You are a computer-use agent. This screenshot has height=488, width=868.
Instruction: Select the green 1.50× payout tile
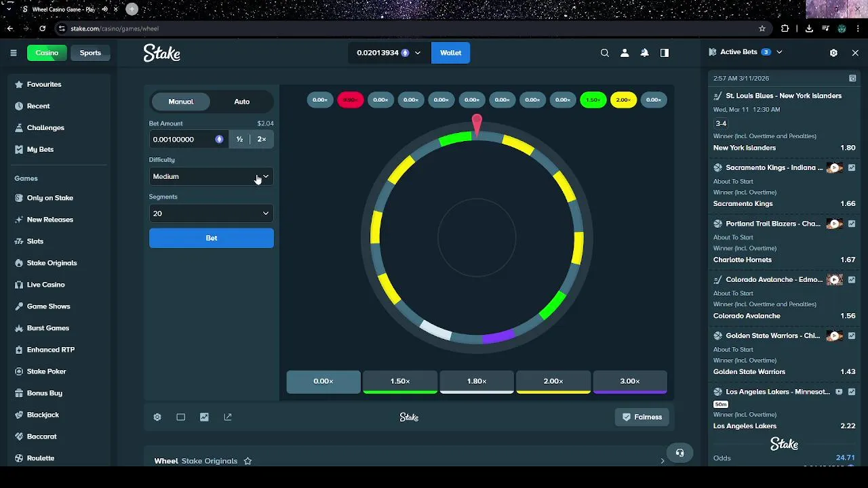pyautogui.click(x=400, y=382)
